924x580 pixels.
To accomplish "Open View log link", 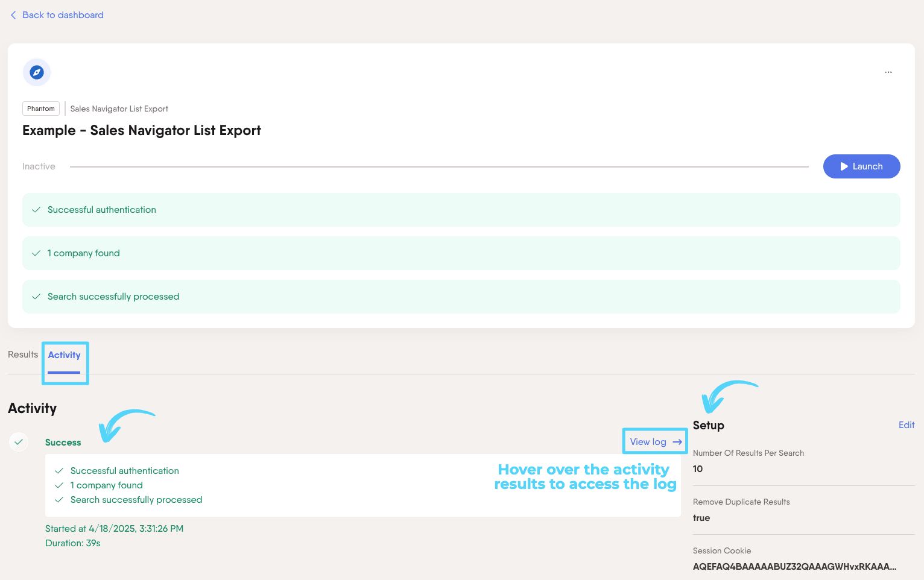I will (x=655, y=442).
